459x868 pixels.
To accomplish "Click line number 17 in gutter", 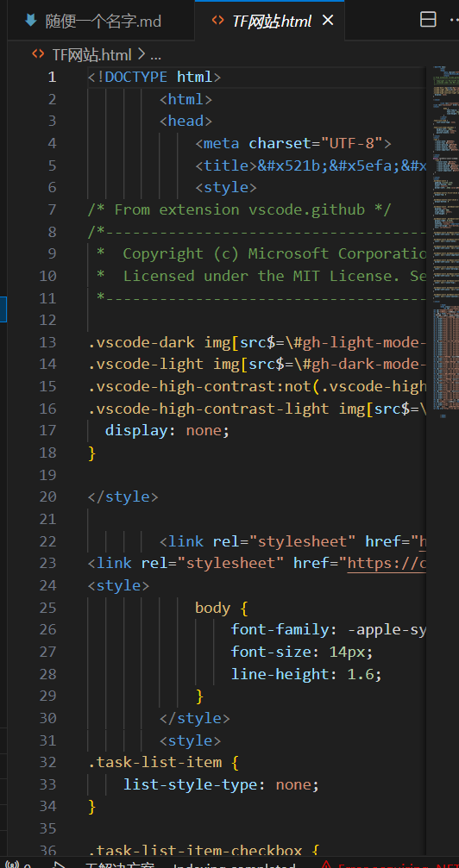I will tap(47, 430).
